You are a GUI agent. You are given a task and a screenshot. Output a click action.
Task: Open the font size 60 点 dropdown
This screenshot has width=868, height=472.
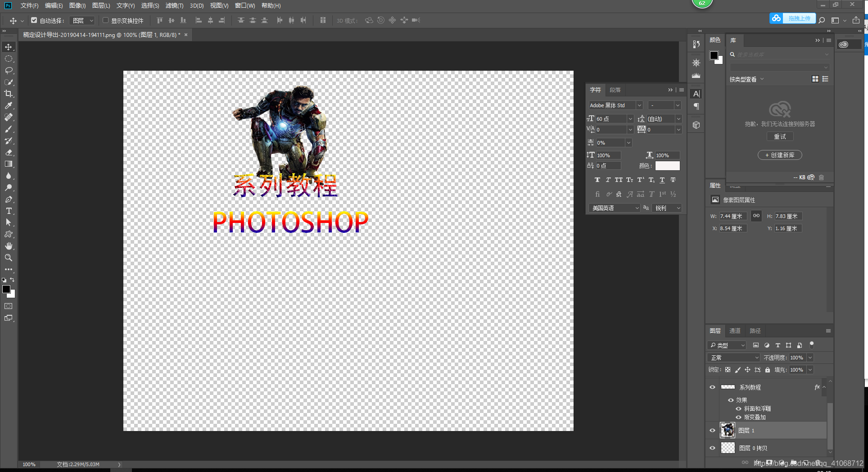click(x=630, y=119)
